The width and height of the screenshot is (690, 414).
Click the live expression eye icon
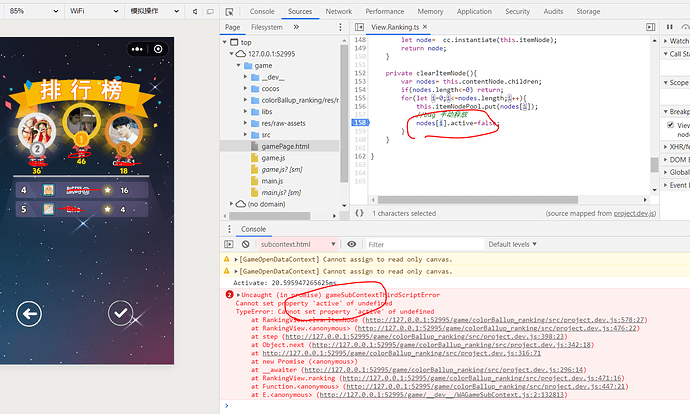(x=352, y=244)
